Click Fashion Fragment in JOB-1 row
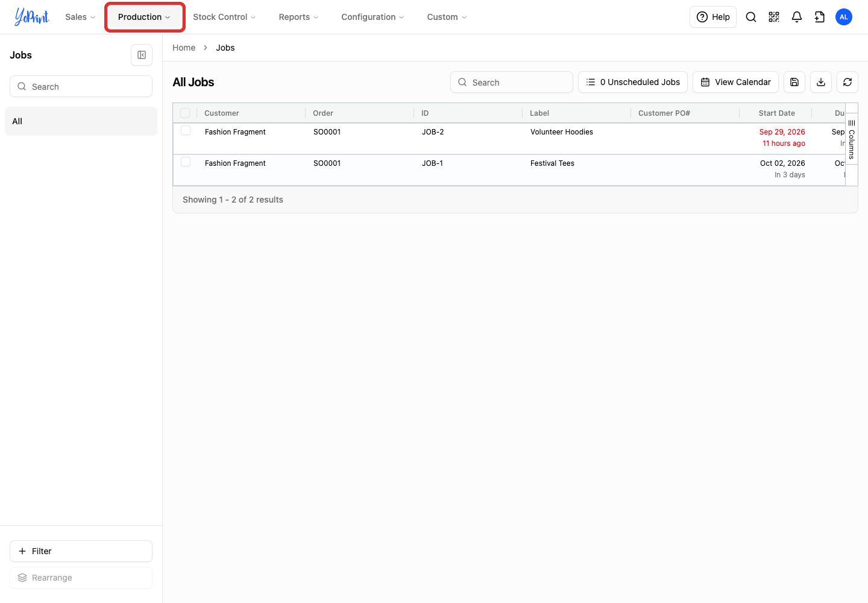This screenshot has height=603, width=868. [235, 163]
